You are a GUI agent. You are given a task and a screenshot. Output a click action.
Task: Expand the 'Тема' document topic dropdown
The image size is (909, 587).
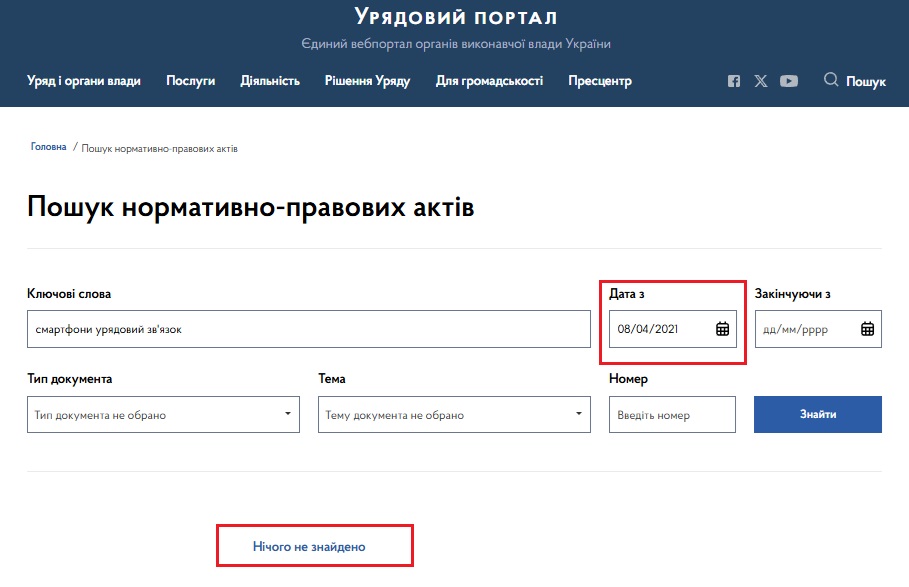tap(454, 414)
